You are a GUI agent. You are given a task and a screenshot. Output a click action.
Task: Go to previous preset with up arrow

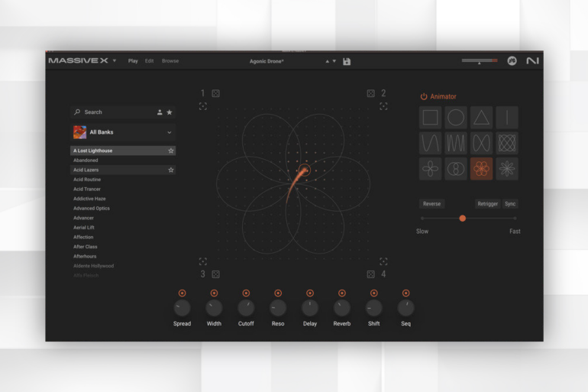[327, 62]
